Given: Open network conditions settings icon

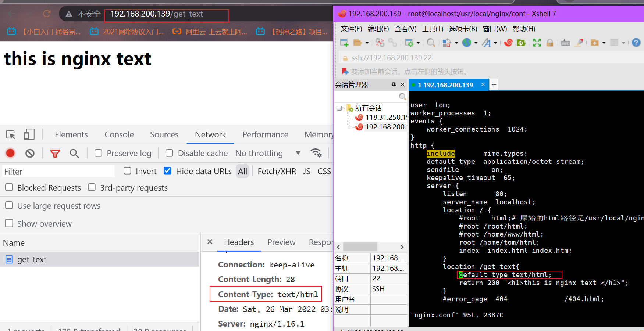Looking at the screenshot, I should [316, 153].
